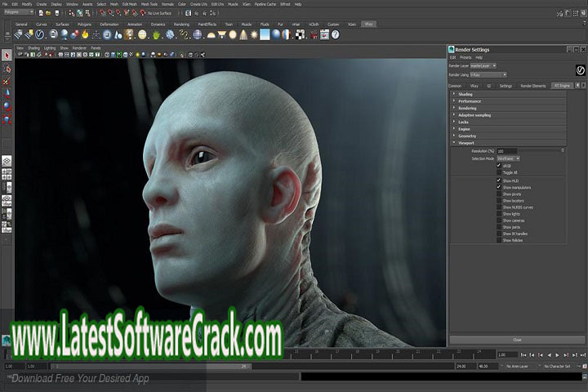Screen dimensions: 588x392
Task: Toggle the sRGB checkbox
Action: point(499,166)
